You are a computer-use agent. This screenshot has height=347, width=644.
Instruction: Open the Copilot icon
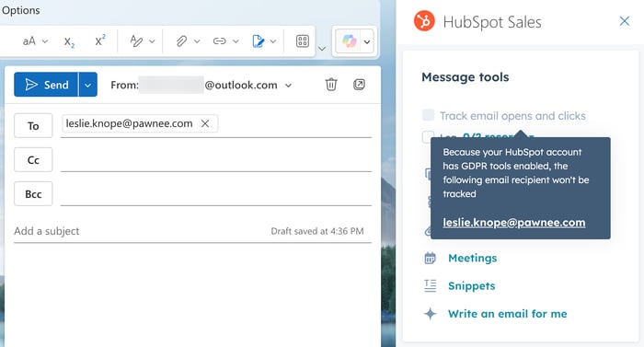(x=349, y=41)
